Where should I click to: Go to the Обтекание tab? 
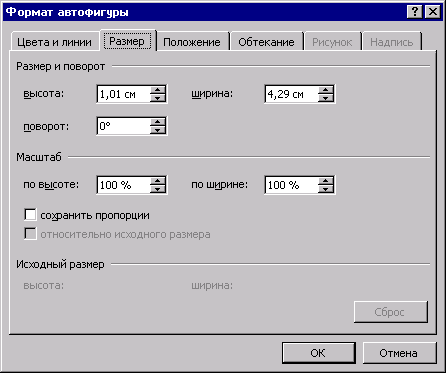coord(266,42)
